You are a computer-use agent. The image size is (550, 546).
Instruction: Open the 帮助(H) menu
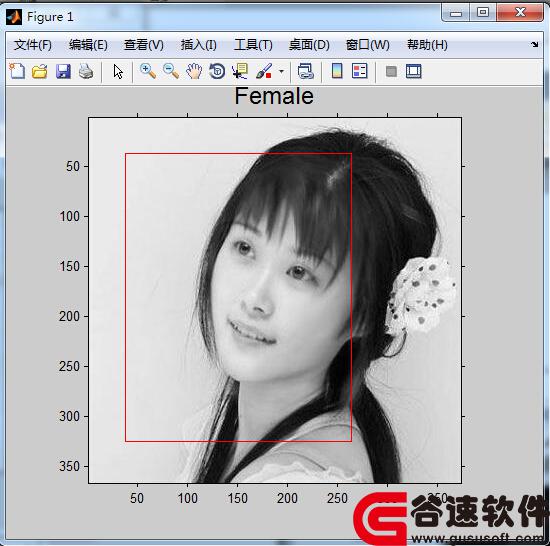point(427,45)
